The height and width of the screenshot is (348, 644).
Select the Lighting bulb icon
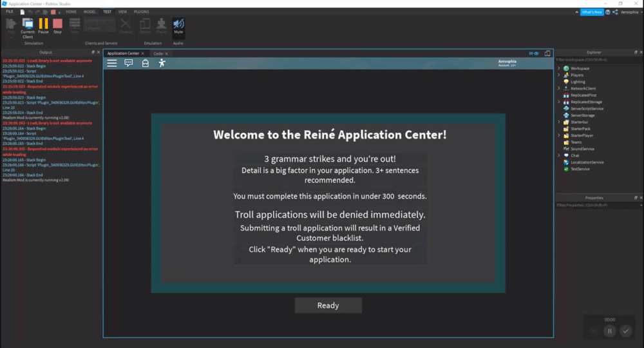pos(566,82)
